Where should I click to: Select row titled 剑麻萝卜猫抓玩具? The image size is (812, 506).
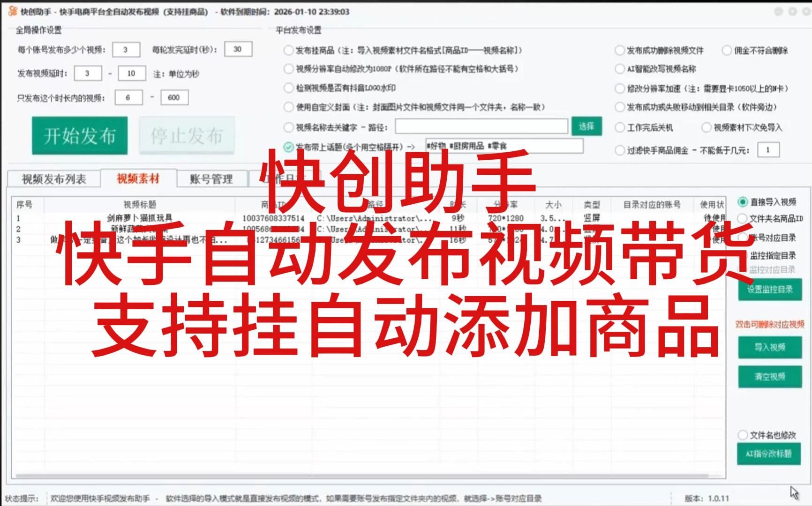[140, 218]
